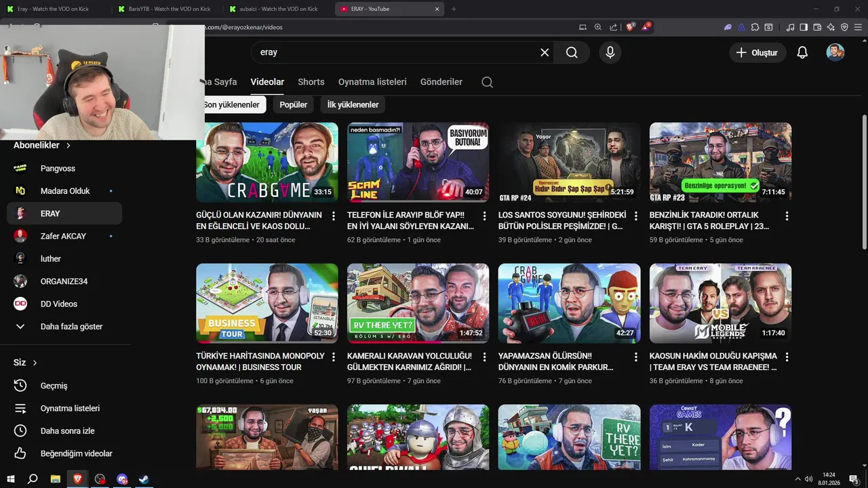The width and height of the screenshot is (868, 488).
Task: Open Daha sonra izle list
Action: click(64, 430)
